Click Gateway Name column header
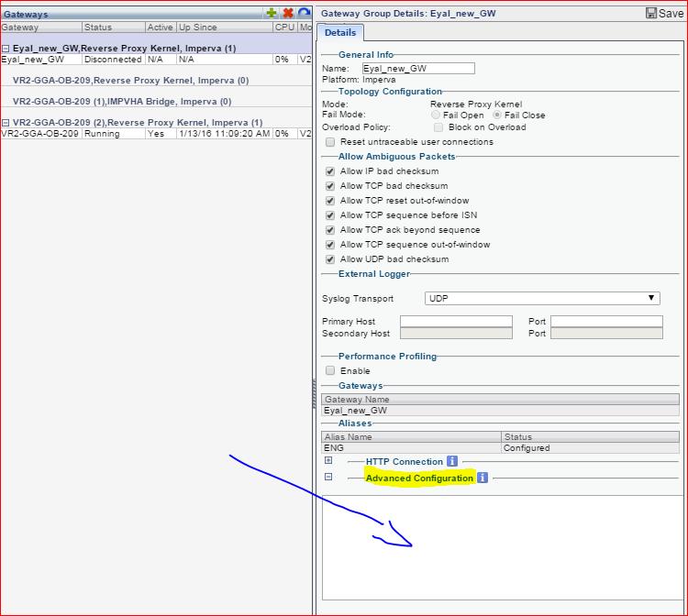The image size is (688, 616). coord(500,399)
